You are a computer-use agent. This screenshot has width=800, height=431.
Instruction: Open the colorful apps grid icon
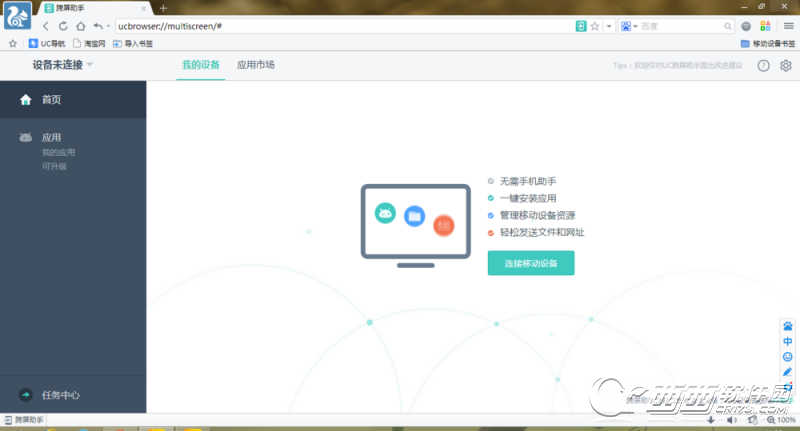(x=765, y=26)
